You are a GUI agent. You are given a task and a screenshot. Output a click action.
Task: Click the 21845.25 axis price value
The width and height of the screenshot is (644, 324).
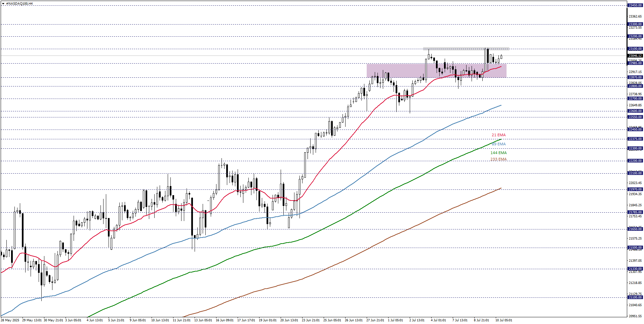(x=635, y=205)
